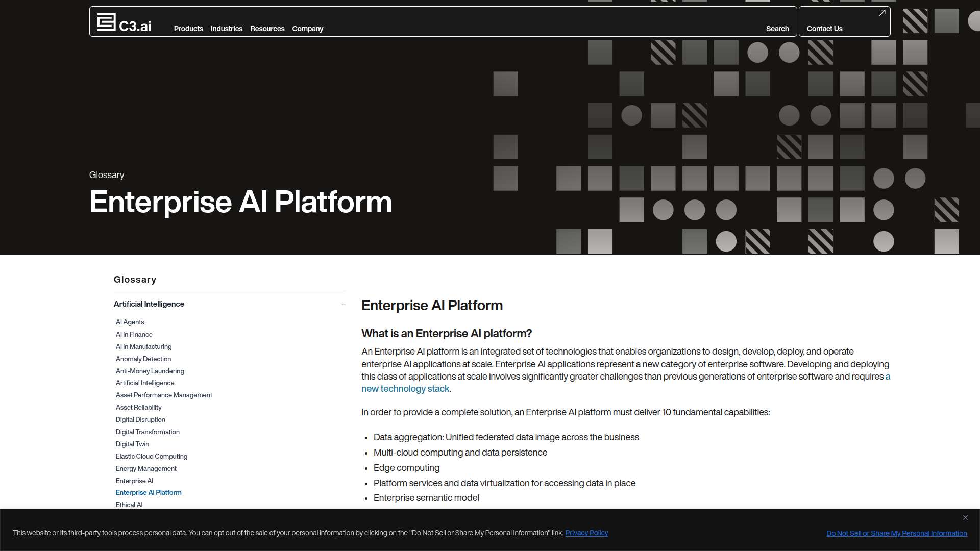Viewport: 980px width, 551px height.
Task: Open Asset Performance Management entry
Action: click(164, 395)
